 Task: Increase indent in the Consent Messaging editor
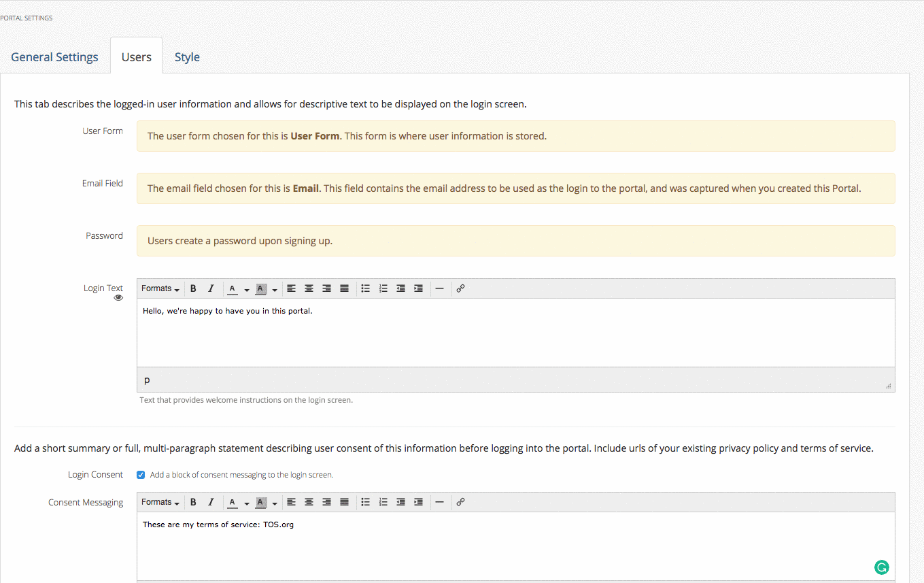pos(417,501)
